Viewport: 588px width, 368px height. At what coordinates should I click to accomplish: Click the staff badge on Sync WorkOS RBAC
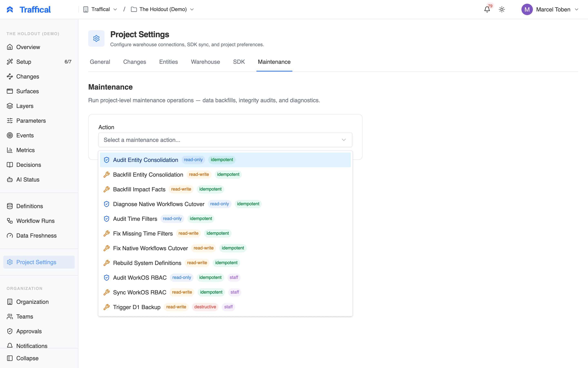pos(235,292)
